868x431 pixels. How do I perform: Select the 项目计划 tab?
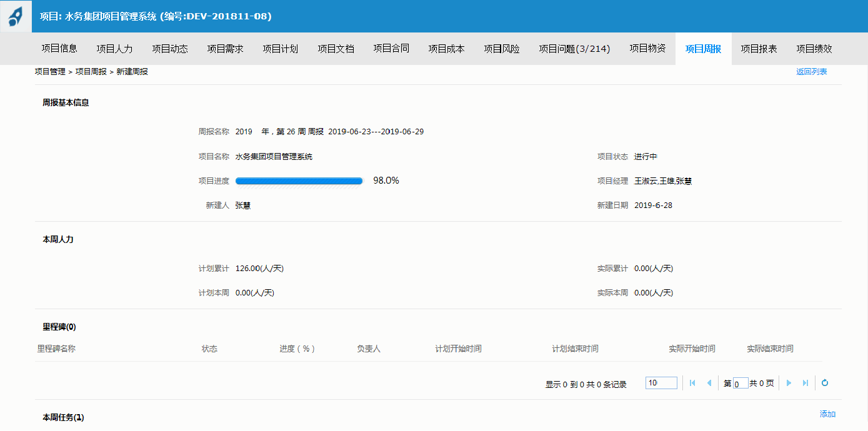[280, 49]
